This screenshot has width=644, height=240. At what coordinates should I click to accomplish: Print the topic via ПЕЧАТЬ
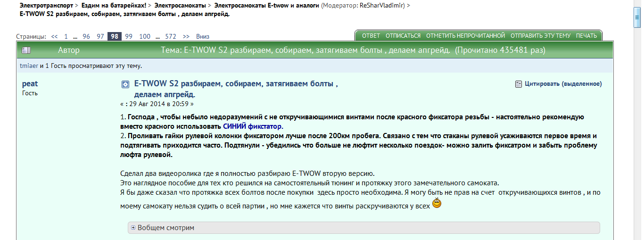(x=586, y=36)
